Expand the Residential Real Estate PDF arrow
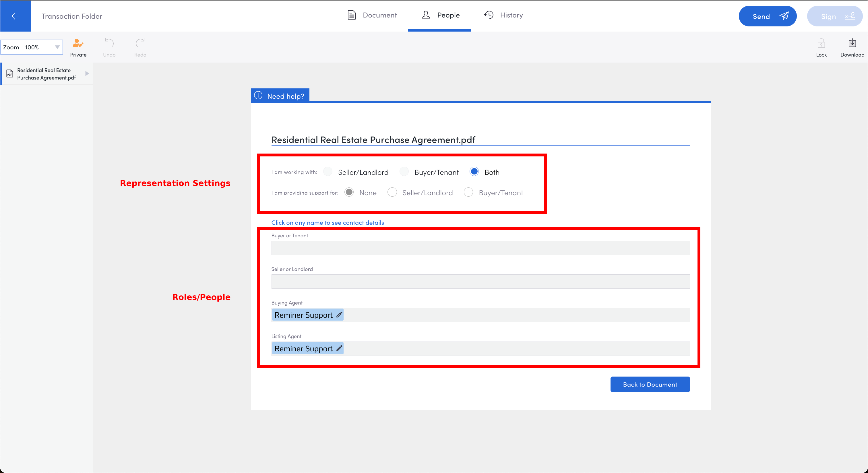 [x=87, y=73]
